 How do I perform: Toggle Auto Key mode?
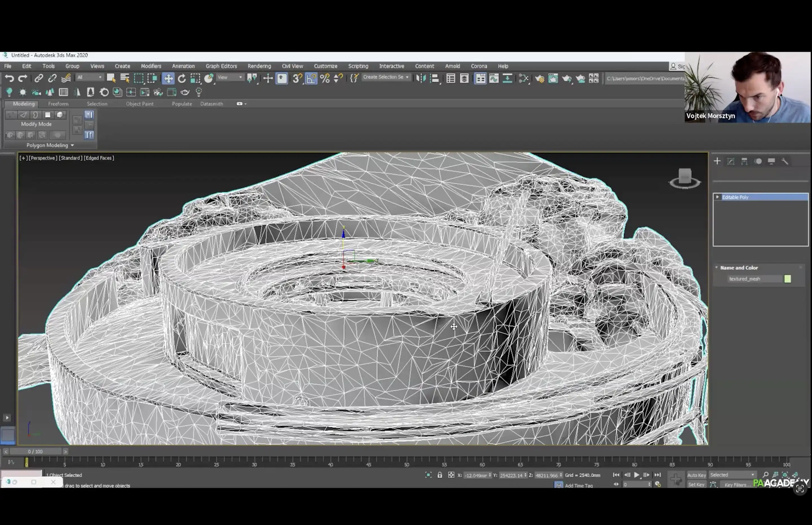pos(696,475)
